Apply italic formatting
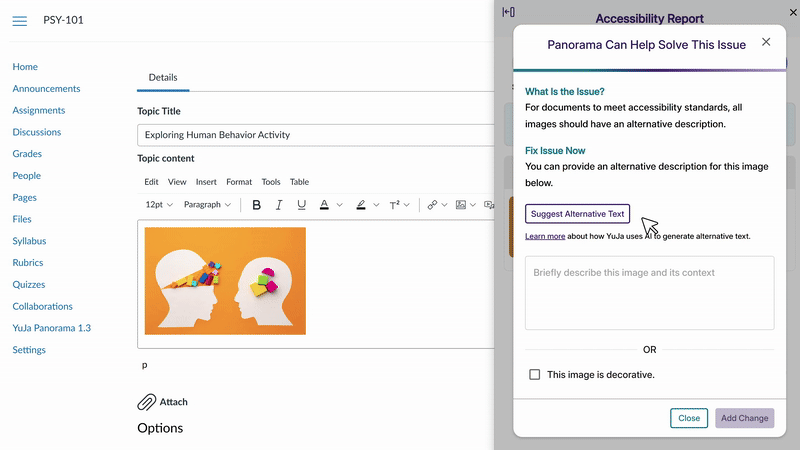This screenshot has height=450, width=800. pyautogui.click(x=279, y=205)
